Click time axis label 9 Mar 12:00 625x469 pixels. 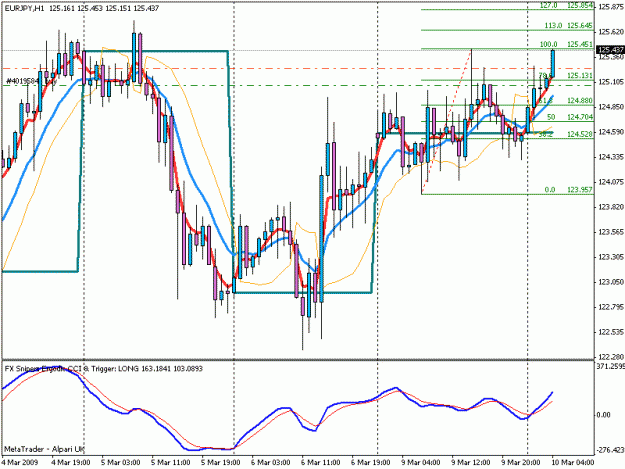pos(471,463)
